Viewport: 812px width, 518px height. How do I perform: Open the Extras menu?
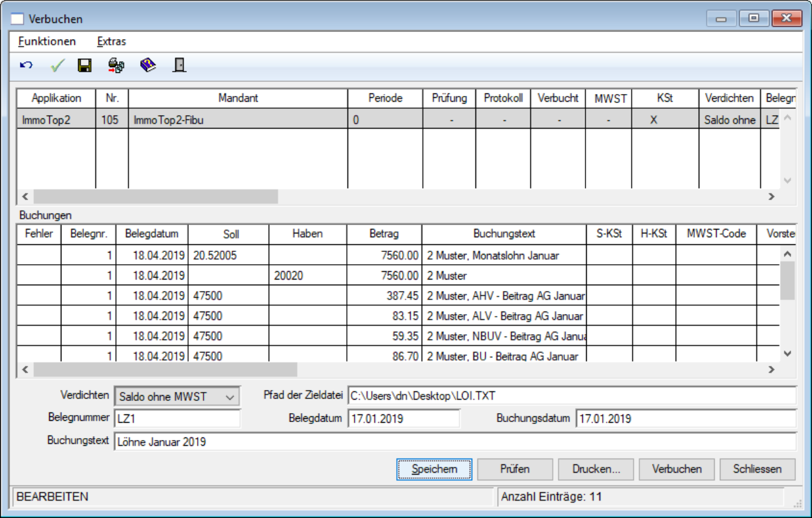point(112,42)
